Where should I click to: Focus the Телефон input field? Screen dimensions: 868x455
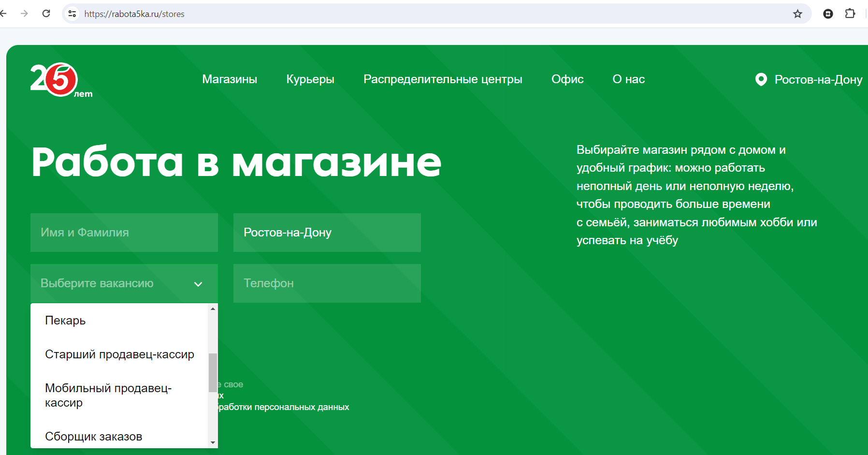click(327, 283)
